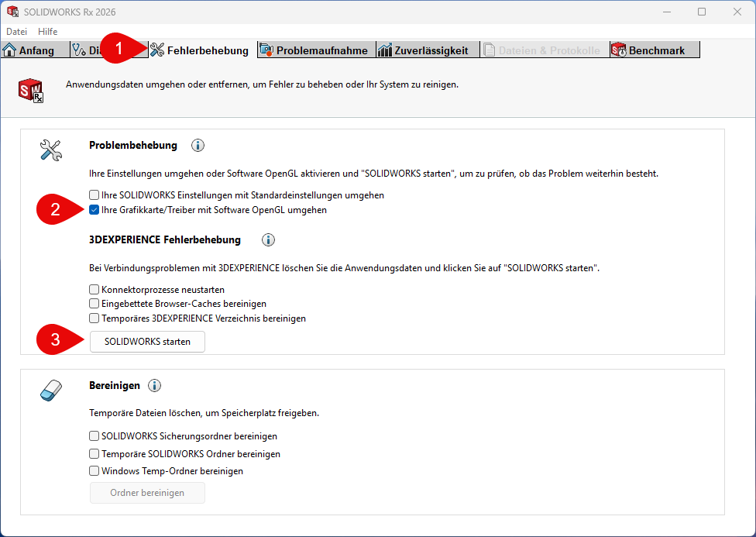Check Konnektorprozesse neustarten
The image size is (756, 537).
coord(94,289)
